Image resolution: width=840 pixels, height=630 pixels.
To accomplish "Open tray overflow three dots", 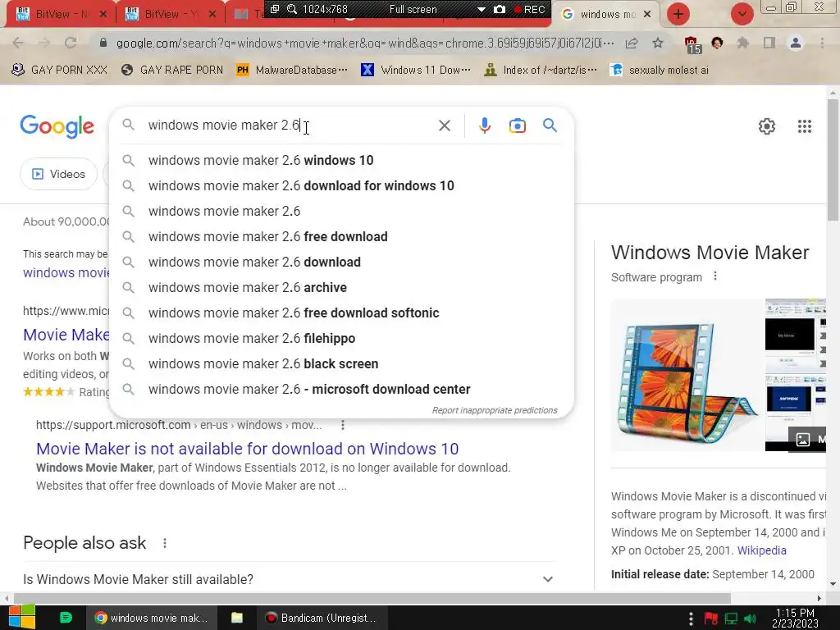I will click(691, 619).
